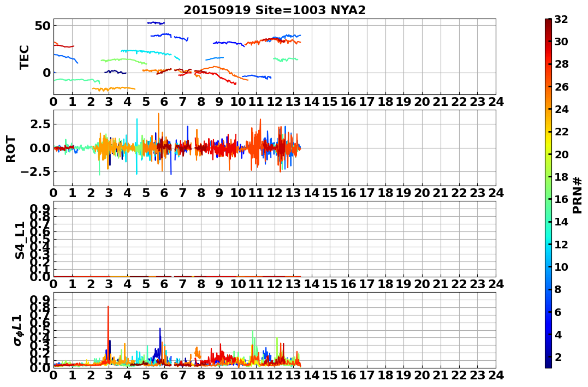Viewport: 588px width, 387px height.
Task: Select the TEC y-axis label
Action: 25,57
